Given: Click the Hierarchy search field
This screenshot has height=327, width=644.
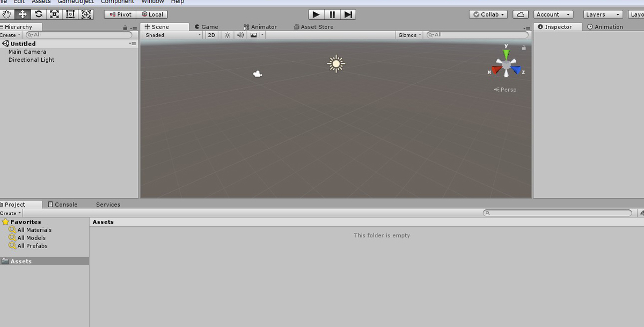Looking at the screenshot, I should 78,35.
